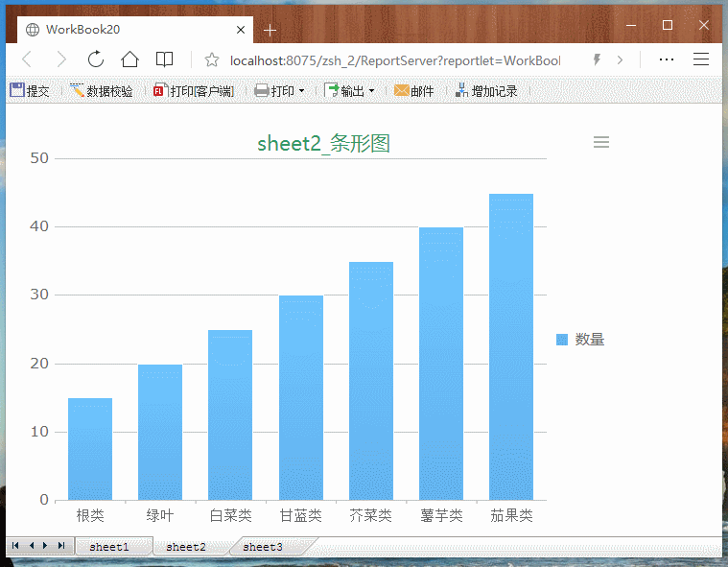This screenshot has height=567, width=728.
Task: Focus the localhost address bar
Action: pos(393,60)
